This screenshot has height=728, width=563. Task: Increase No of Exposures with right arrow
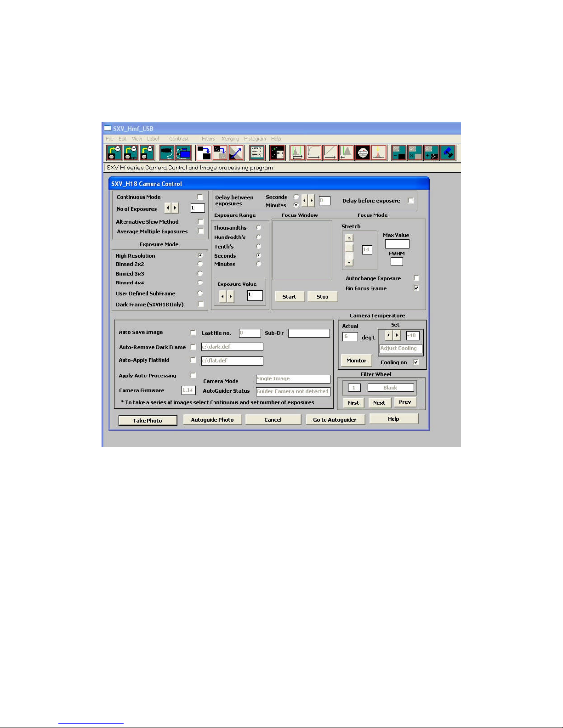[175, 209]
